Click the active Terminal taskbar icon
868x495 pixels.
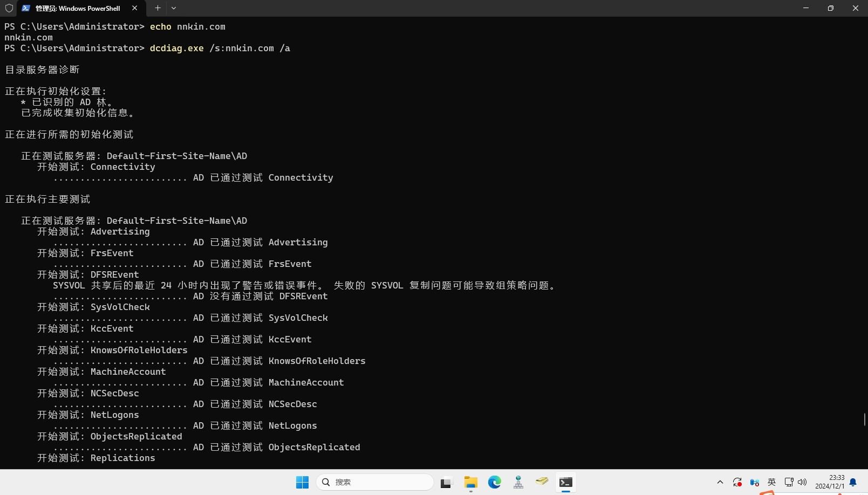pos(565,482)
